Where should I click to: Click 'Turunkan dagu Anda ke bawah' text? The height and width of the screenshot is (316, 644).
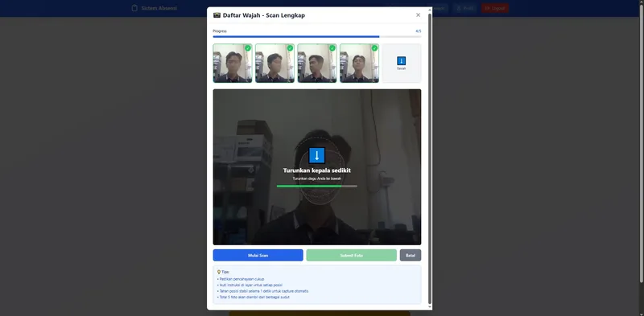tap(316, 179)
